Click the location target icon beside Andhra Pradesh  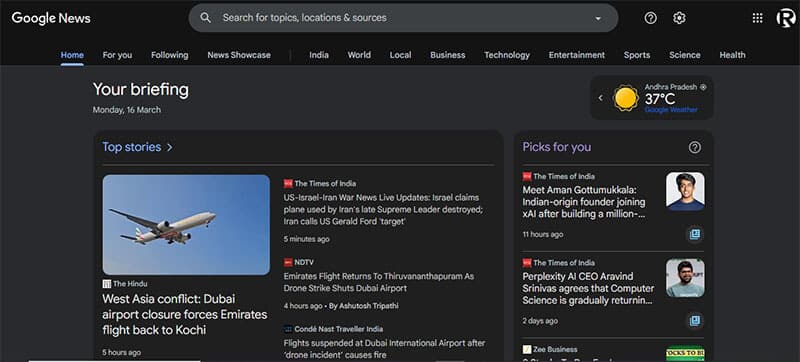tap(703, 87)
